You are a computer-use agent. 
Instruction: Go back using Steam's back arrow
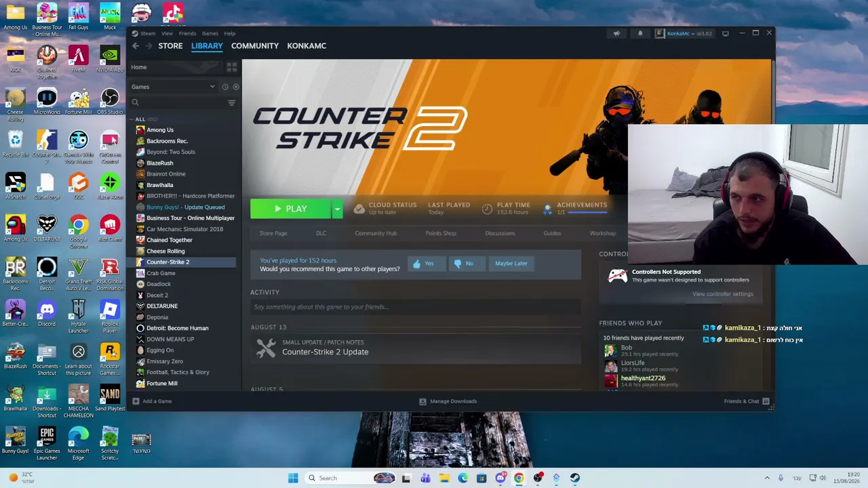pos(136,46)
